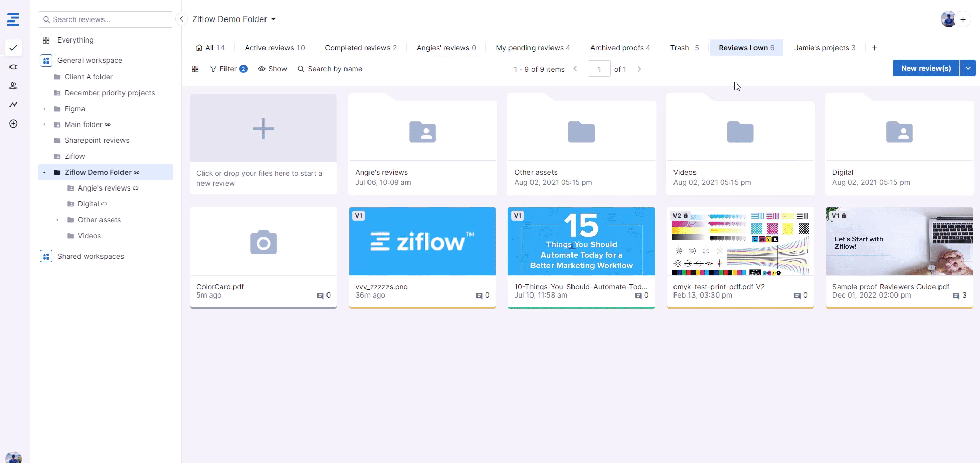The width and height of the screenshot is (980, 463).
Task: Click comment icon on Sample proof Reviewers Guide
Action: click(956, 296)
